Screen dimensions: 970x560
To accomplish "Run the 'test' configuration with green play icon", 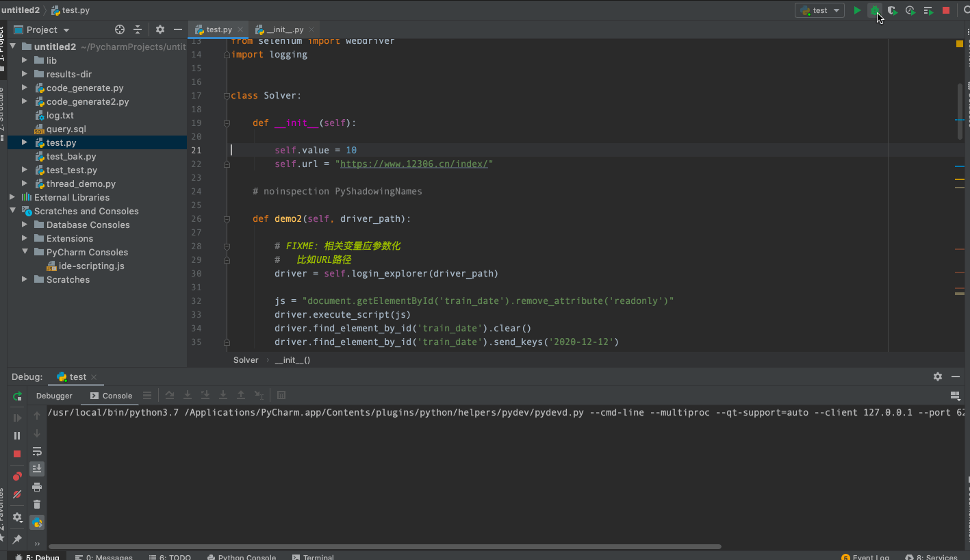I will pyautogui.click(x=857, y=10).
